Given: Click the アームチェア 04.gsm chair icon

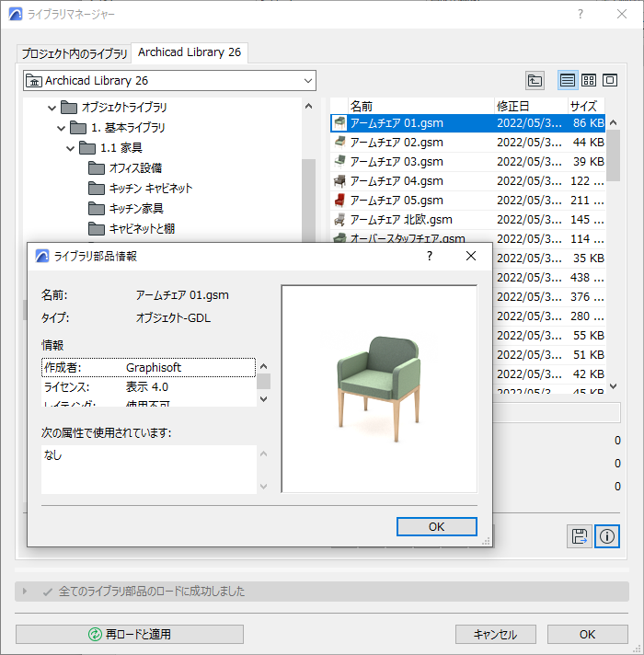Looking at the screenshot, I should pyautogui.click(x=340, y=181).
